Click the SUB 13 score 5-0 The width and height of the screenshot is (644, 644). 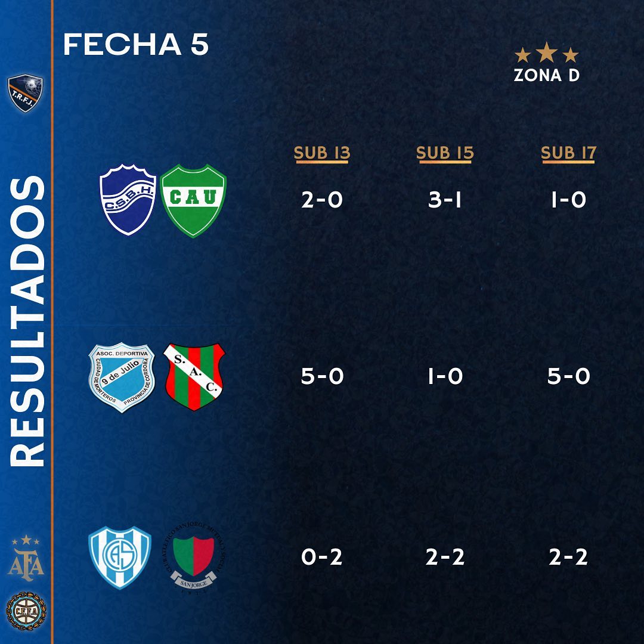(x=322, y=376)
